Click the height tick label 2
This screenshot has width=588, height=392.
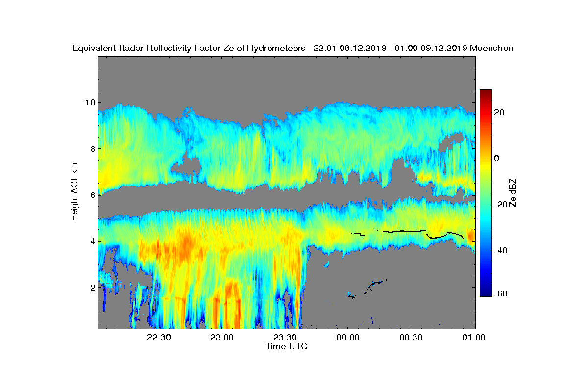click(92, 287)
